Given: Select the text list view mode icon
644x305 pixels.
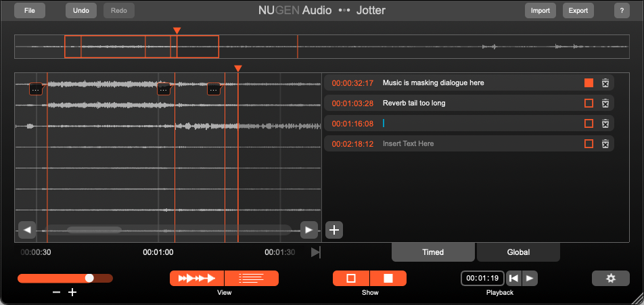Looking at the screenshot, I should click(x=251, y=278).
